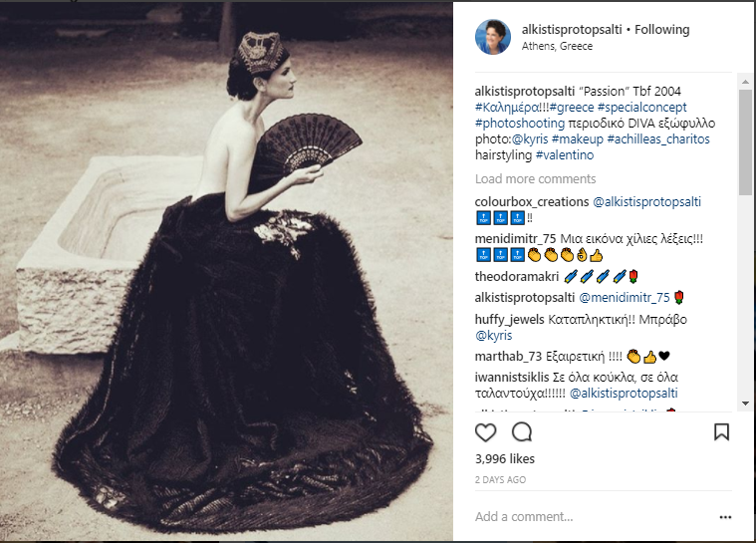Image resolution: width=756 pixels, height=543 pixels.
Task: Click the scrollbar down arrow
Action: 745,404
